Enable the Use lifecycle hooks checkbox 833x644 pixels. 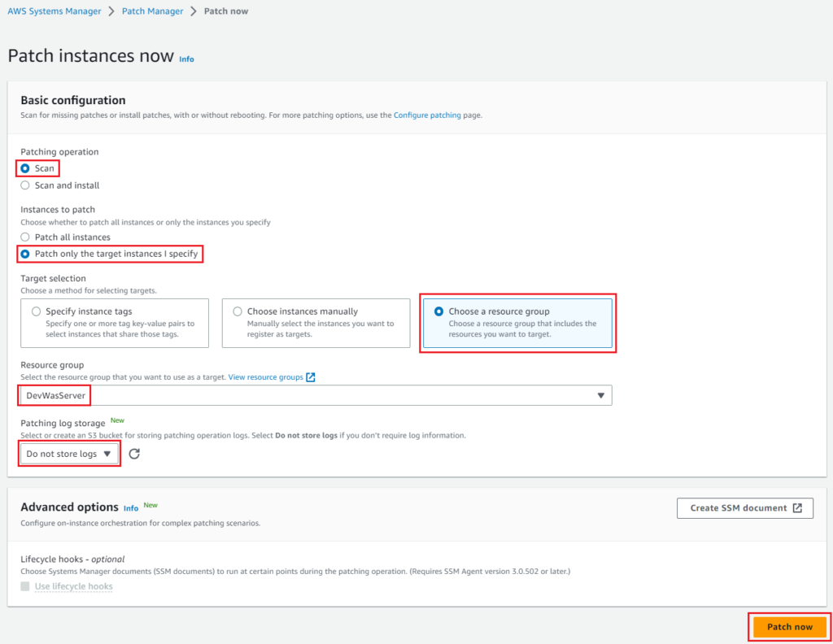pos(25,586)
